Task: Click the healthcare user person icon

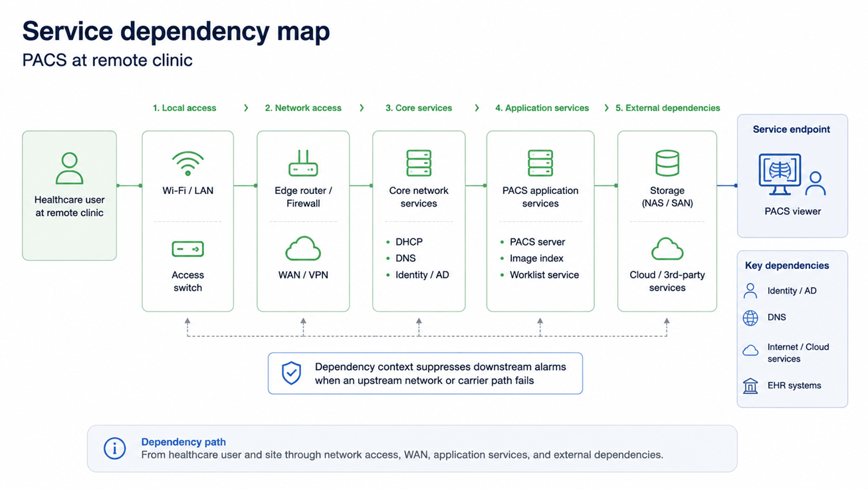Action: [69, 168]
